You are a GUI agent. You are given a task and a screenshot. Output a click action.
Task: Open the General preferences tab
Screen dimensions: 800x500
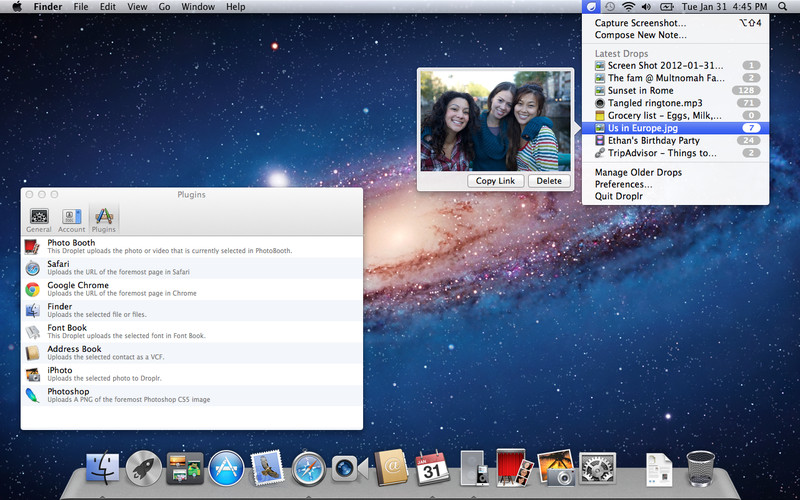point(39,218)
